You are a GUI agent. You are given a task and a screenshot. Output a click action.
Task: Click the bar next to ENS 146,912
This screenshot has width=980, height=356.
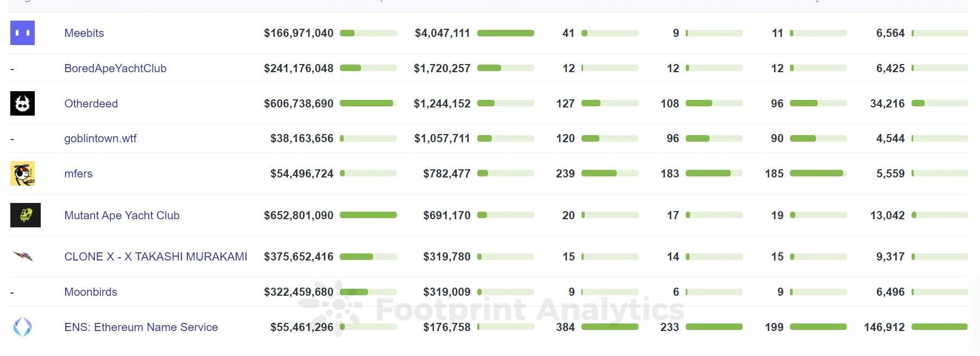939,327
